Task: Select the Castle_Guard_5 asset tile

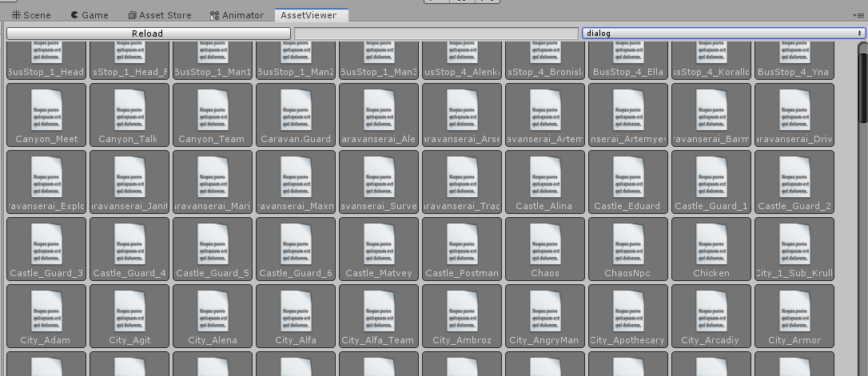Action: coord(213,249)
